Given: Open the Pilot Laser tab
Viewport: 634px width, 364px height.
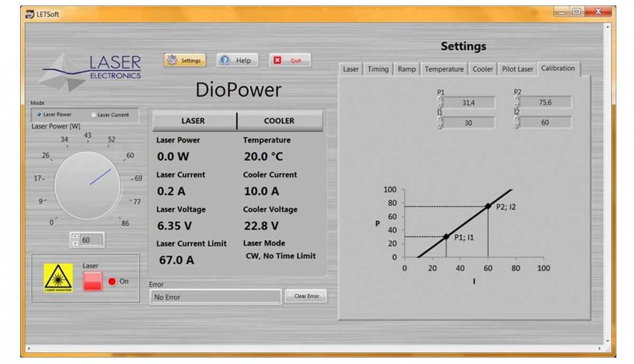Looking at the screenshot, I should (x=517, y=69).
